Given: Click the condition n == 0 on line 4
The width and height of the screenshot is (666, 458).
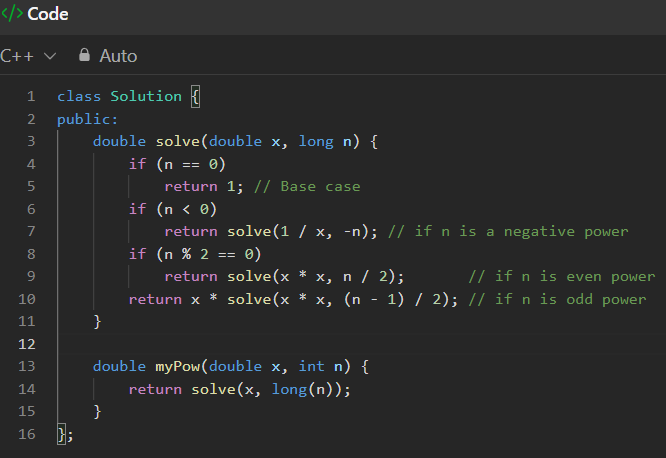Looking at the screenshot, I should [191, 164].
